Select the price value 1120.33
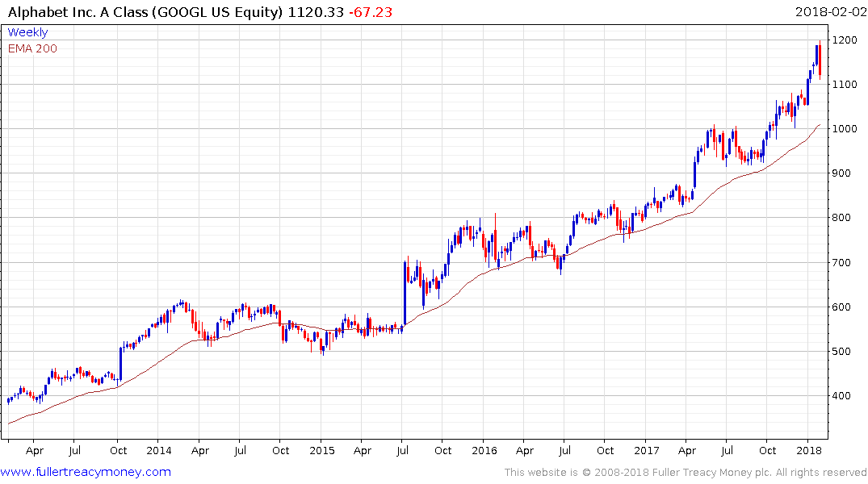868x484 pixels. pyautogui.click(x=316, y=12)
